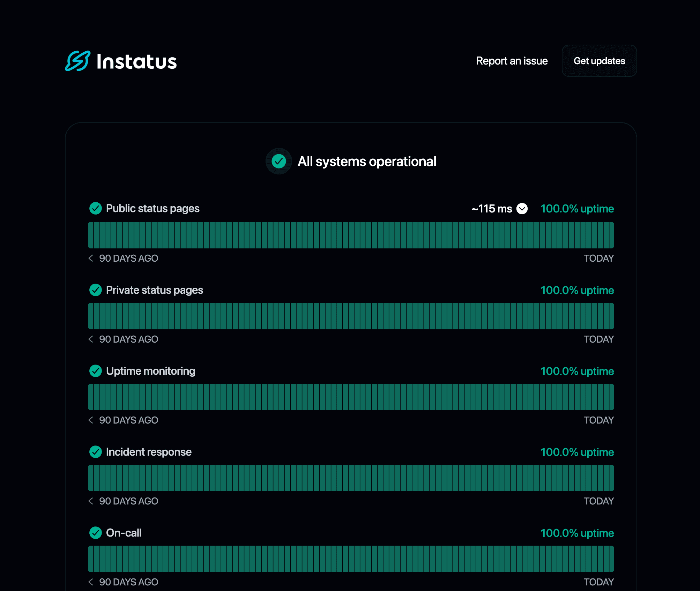The width and height of the screenshot is (700, 591).
Task: Click the 100.0% uptime text for Uptime monitoring
Action: [x=577, y=371]
